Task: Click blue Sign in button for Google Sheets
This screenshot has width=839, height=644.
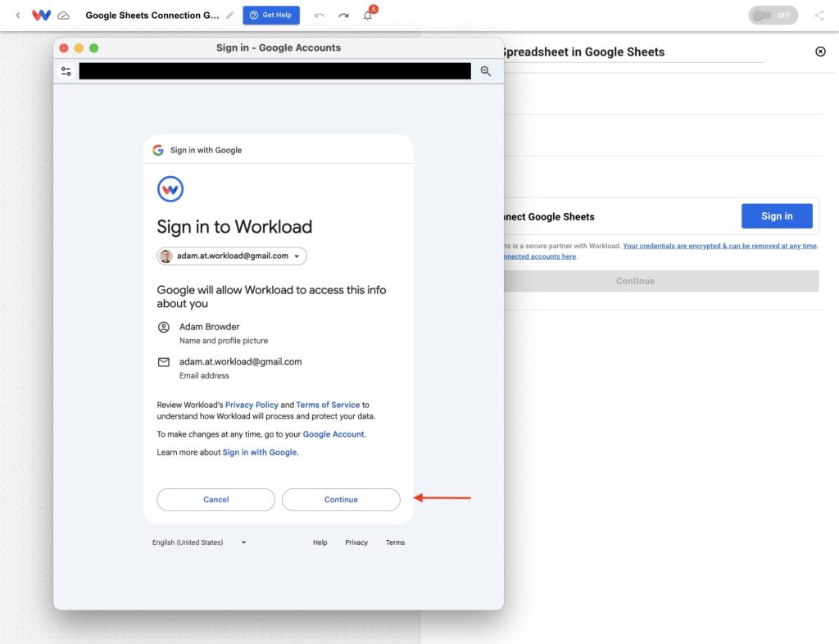Action: point(777,216)
